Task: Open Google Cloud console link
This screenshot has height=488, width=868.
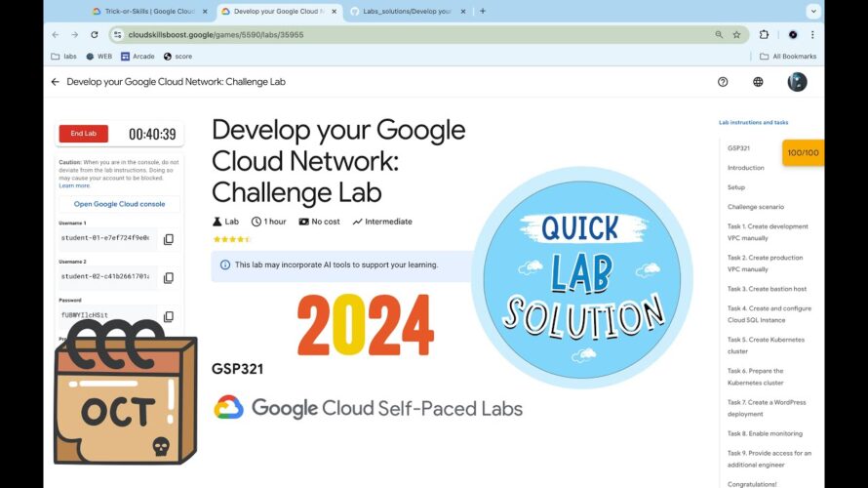Action: [x=120, y=204]
